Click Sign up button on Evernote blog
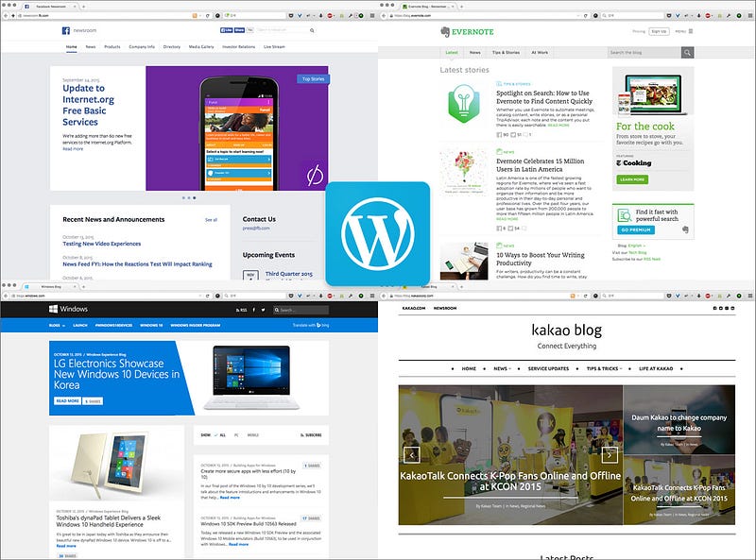This screenshot has height=560, width=756. (659, 31)
